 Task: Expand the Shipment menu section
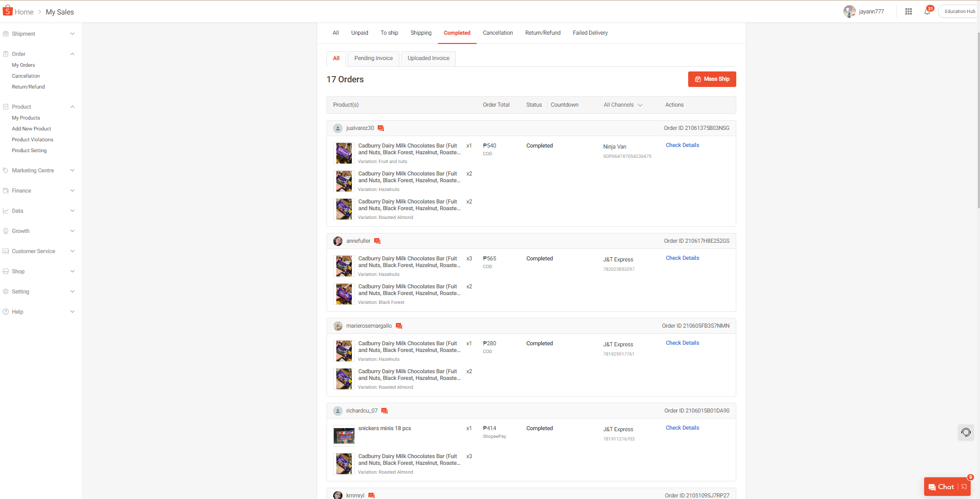click(72, 34)
